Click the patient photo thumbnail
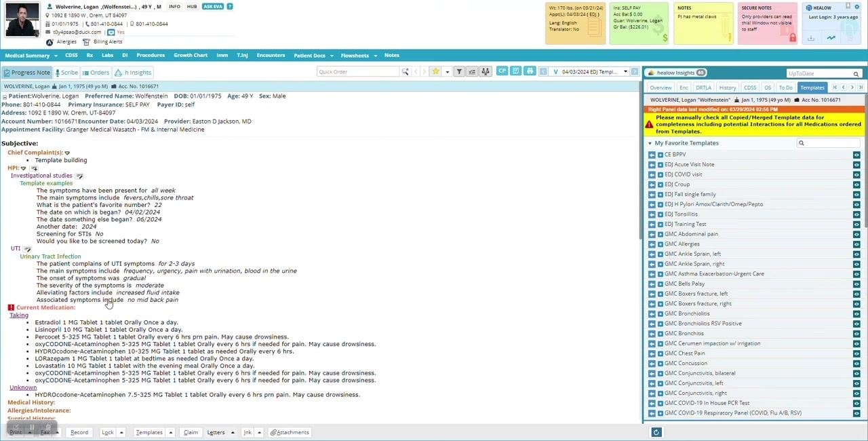The height and width of the screenshot is (441, 868). pyautogui.click(x=22, y=20)
